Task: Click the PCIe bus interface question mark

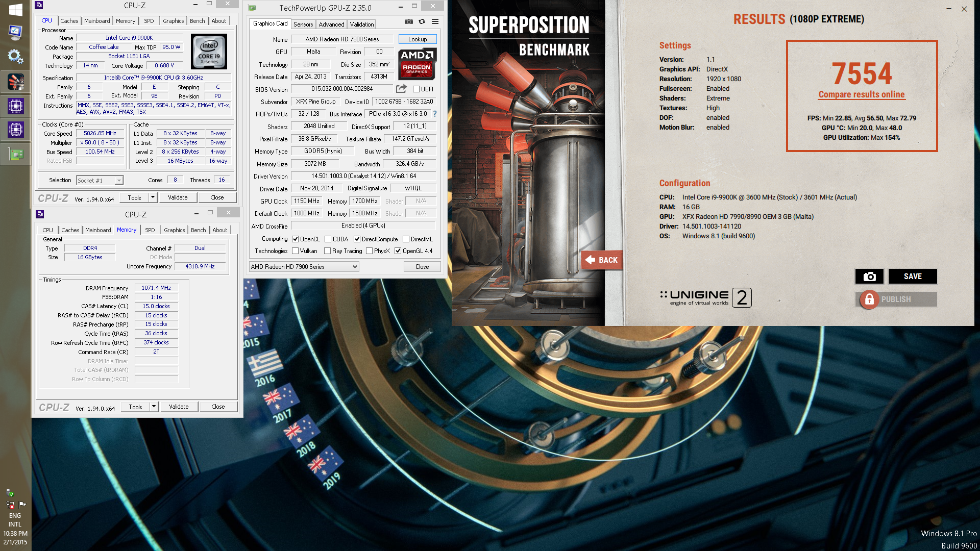Action: [435, 114]
